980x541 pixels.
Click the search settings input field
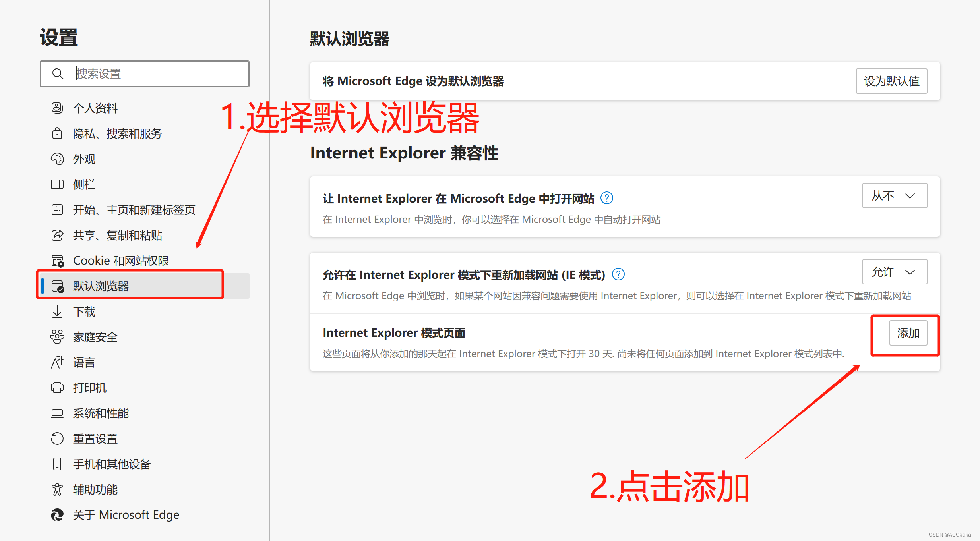coord(159,74)
